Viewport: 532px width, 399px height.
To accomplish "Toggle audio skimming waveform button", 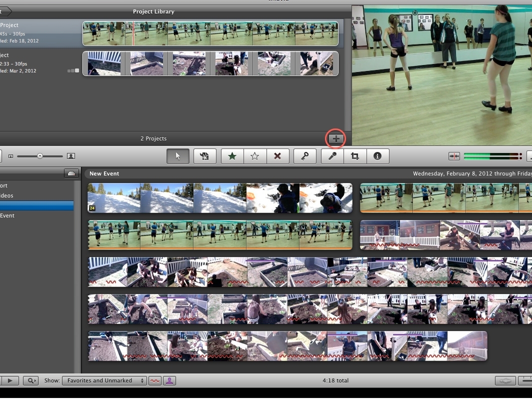I will pos(454,156).
